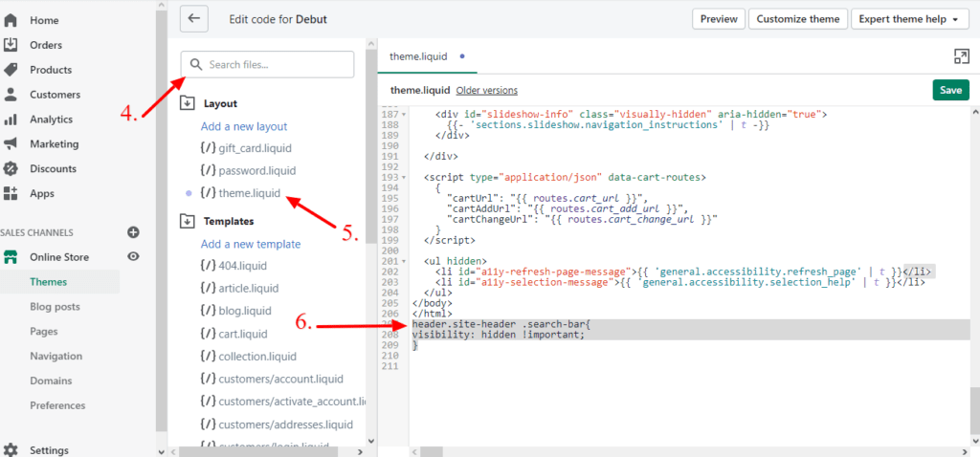This screenshot has width=980, height=457.
Task: Expand the code editor to fullscreen
Action: pos(961,56)
